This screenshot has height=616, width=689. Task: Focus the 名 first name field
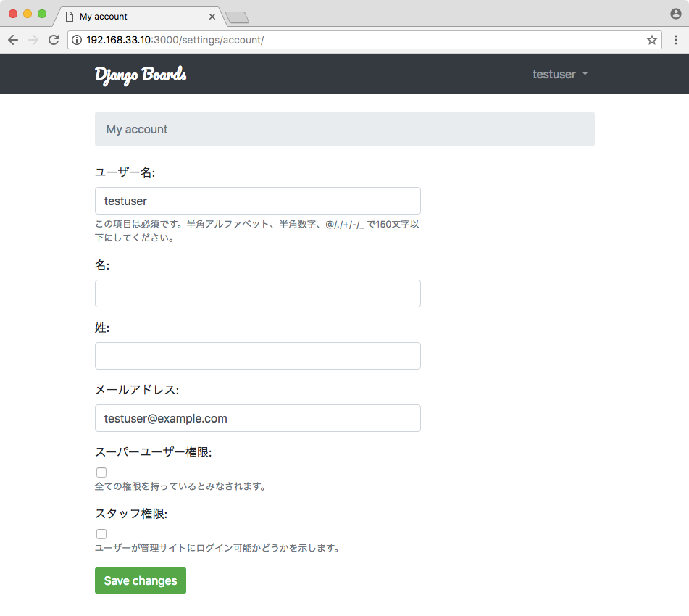[x=257, y=294]
